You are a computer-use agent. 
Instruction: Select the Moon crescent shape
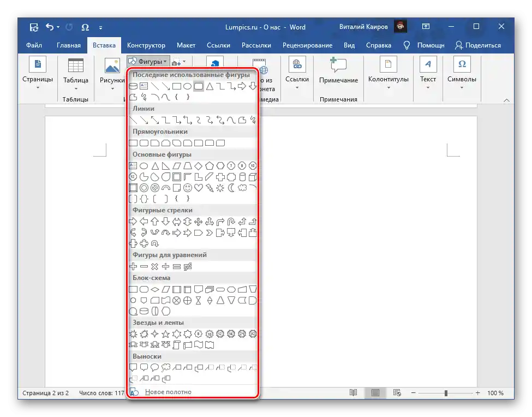[231, 188]
